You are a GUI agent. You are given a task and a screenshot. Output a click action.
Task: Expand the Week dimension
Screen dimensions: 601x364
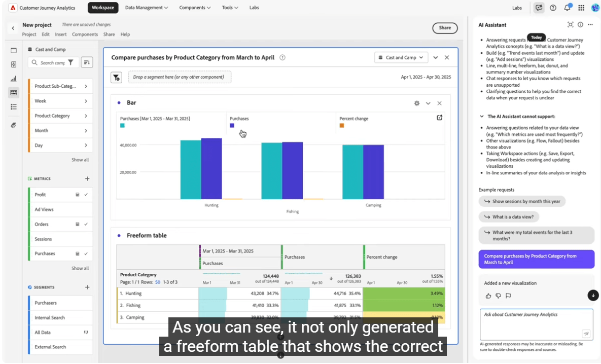pyautogui.click(x=86, y=101)
